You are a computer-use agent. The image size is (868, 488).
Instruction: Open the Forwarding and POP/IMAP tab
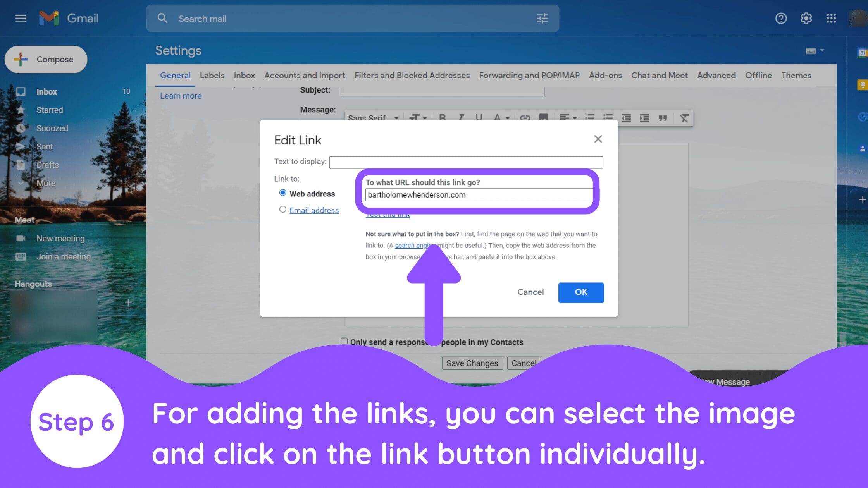529,75
